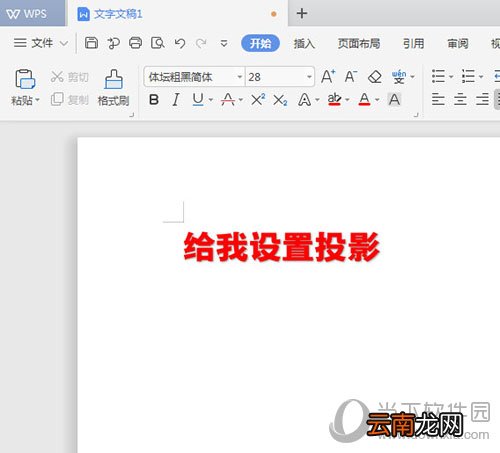The width and height of the screenshot is (500, 453).
Task: Click the WPS home tab
Action: coord(33,13)
